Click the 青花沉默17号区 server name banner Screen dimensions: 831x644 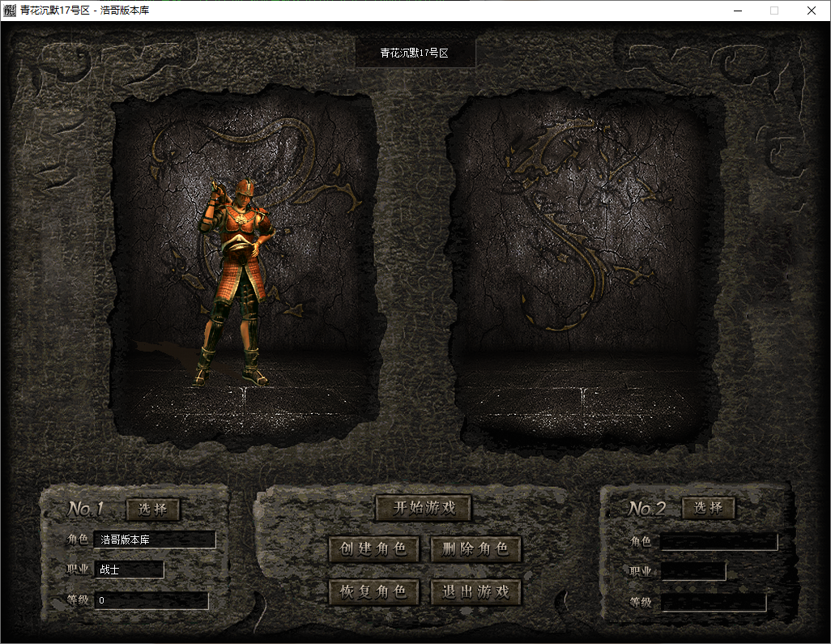point(415,53)
